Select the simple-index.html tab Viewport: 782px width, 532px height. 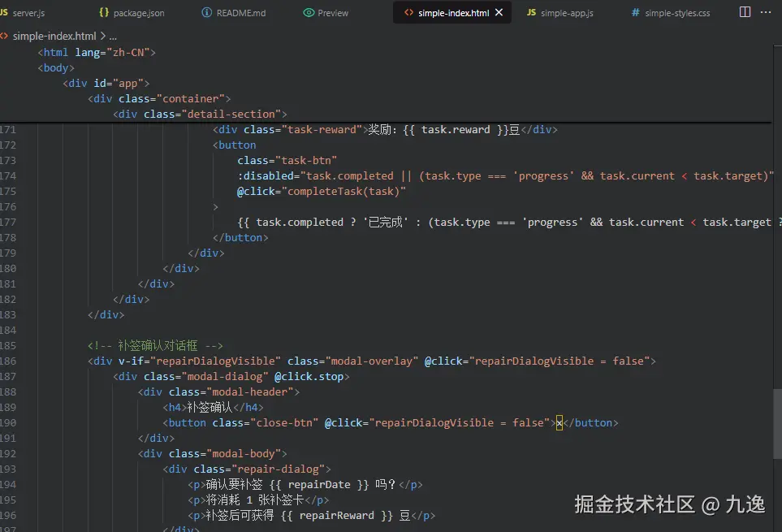[x=453, y=13]
